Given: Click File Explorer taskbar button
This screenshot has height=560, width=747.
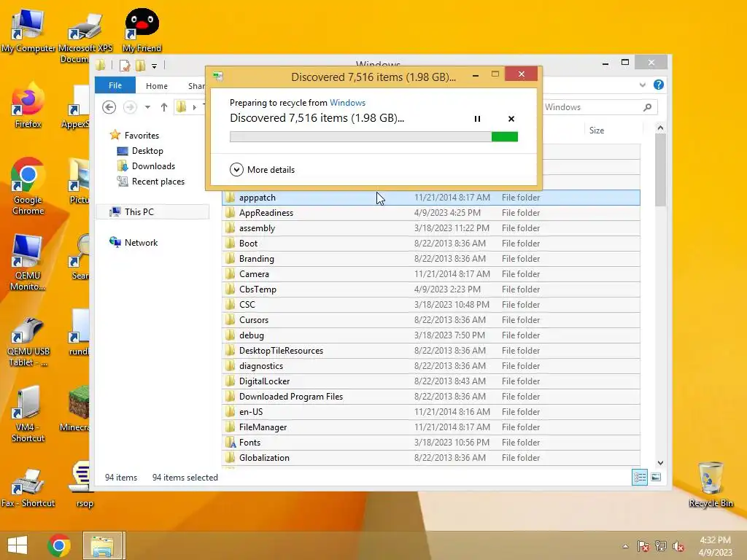Looking at the screenshot, I should (x=104, y=545).
